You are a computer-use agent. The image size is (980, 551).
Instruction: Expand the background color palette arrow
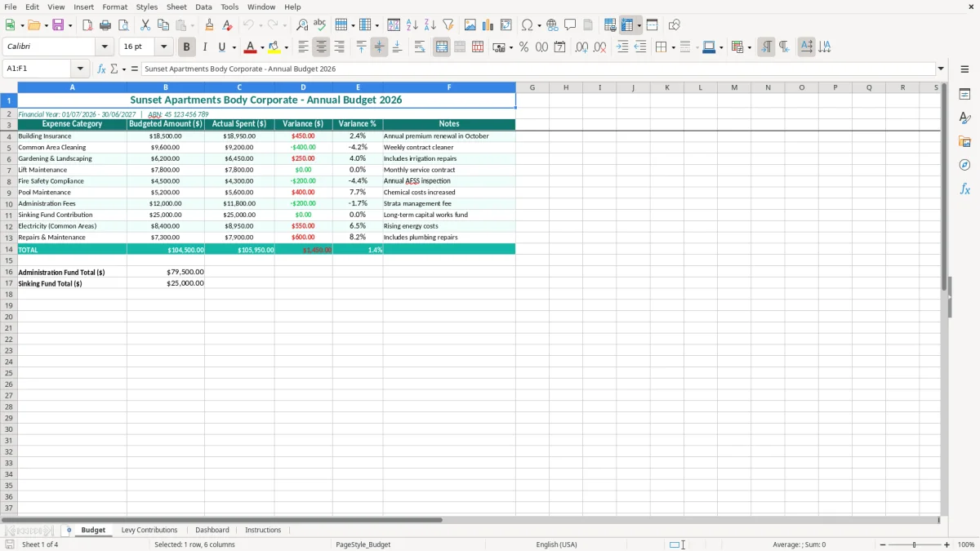pos(286,47)
